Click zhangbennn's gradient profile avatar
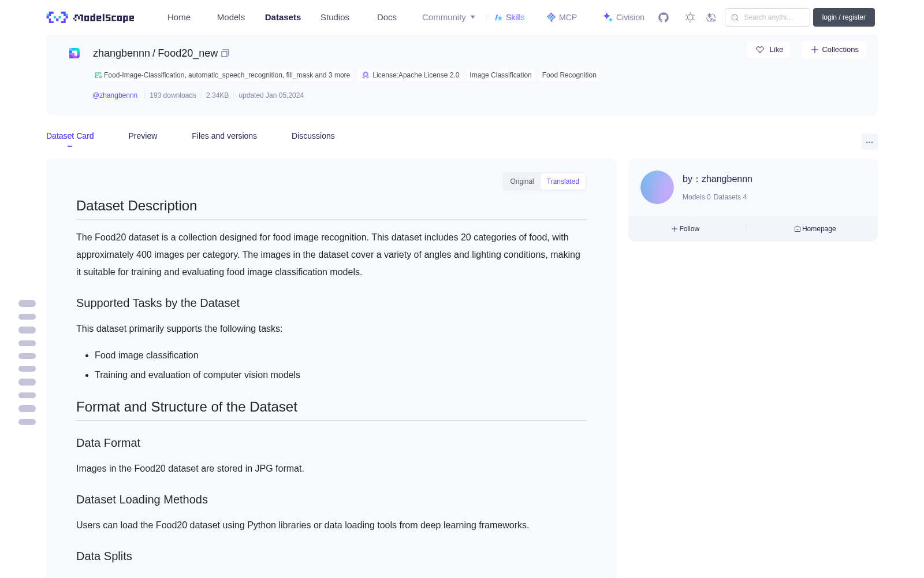This screenshot has height=578, width=924. (657, 187)
